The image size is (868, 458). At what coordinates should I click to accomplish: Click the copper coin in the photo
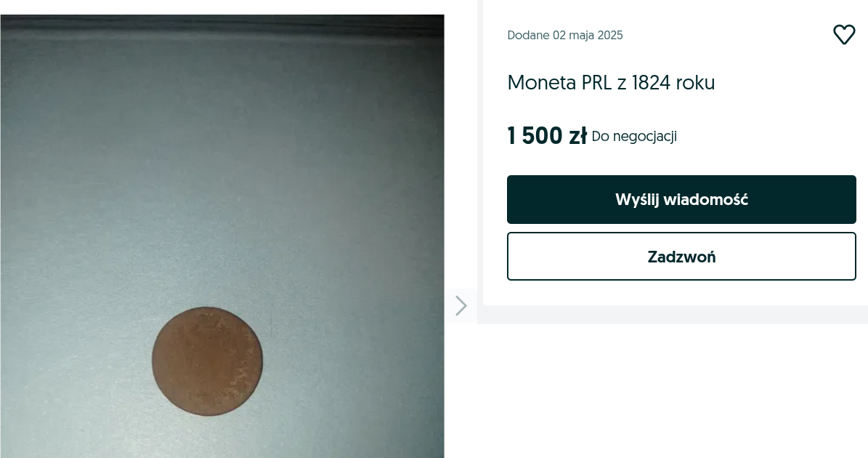tap(207, 361)
